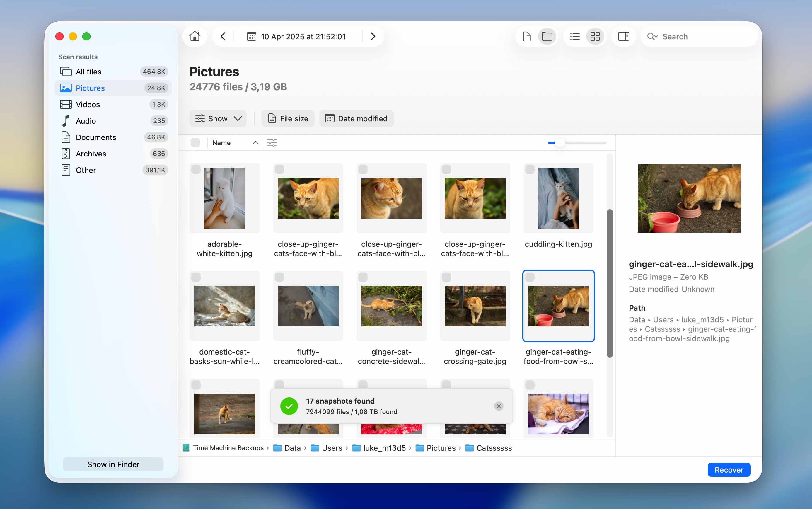Screen dimensions: 812x509
Task: Select ginger-cat-concrete-sidewalk thumbnail
Action: point(391,306)
